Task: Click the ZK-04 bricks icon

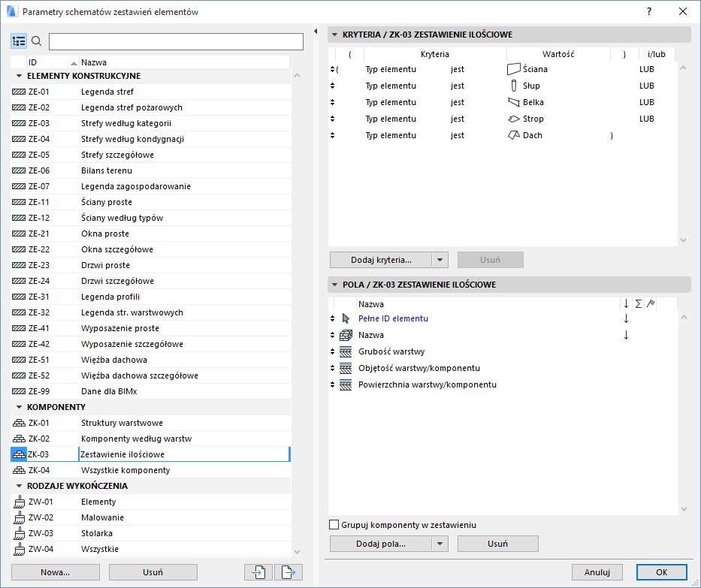Action: click(x=19, y=470)
